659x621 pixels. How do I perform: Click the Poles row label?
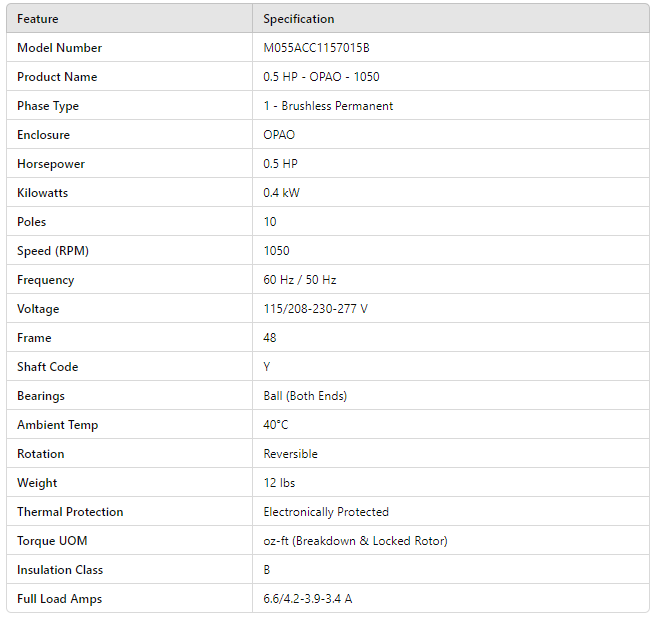(x=32, y=222)
